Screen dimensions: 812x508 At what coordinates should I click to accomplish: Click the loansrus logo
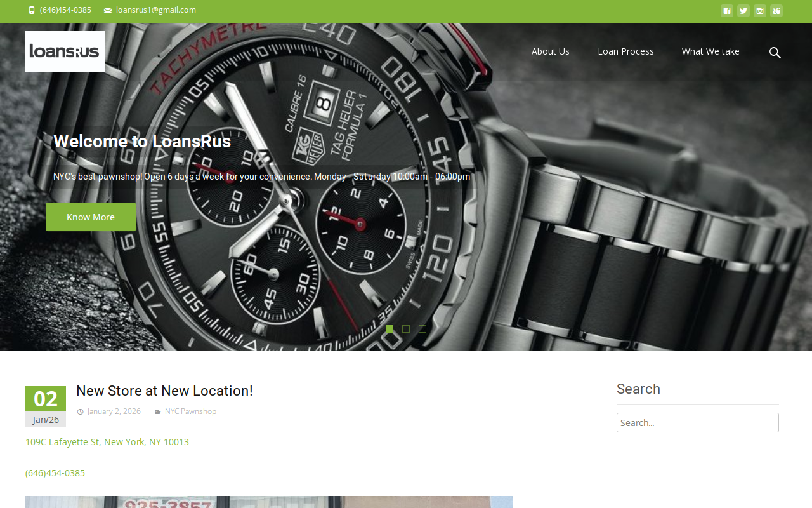65,51
